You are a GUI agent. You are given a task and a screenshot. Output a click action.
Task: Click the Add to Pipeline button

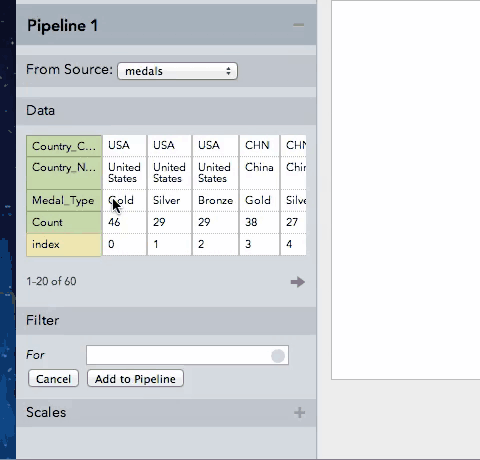click(135, 379)
